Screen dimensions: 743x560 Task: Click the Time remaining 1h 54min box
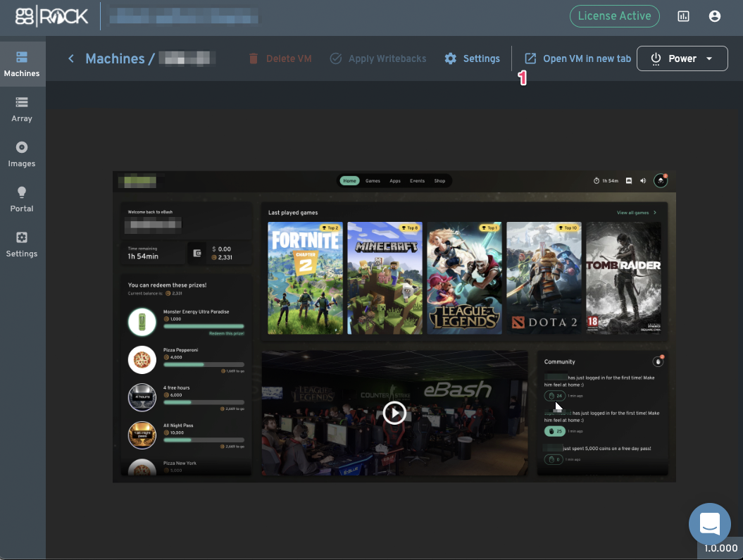pyautogui.click(x=153, y=253)
